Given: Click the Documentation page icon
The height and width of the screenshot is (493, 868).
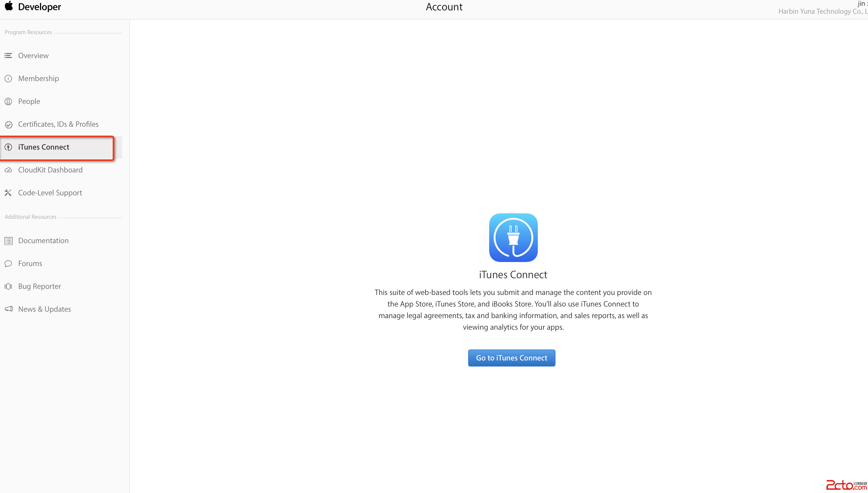Looking at the screenshot, I should (9, 241).
